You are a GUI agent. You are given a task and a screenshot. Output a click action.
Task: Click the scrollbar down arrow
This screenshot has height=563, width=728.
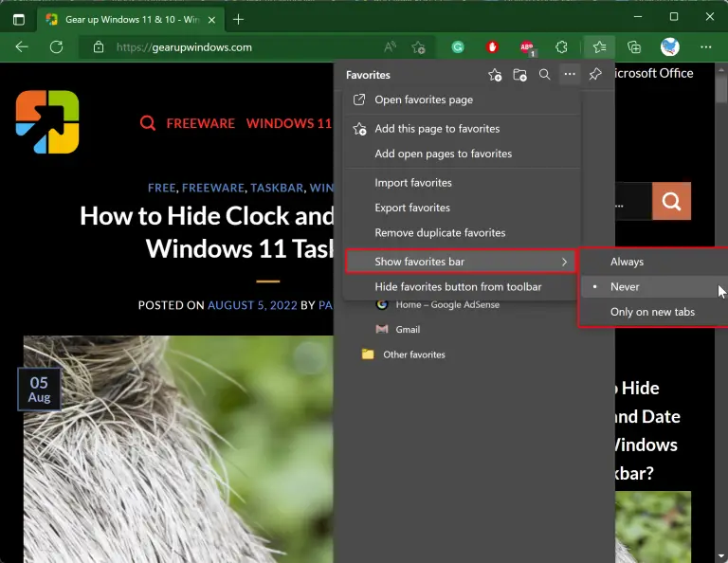(x=721, y=556)
